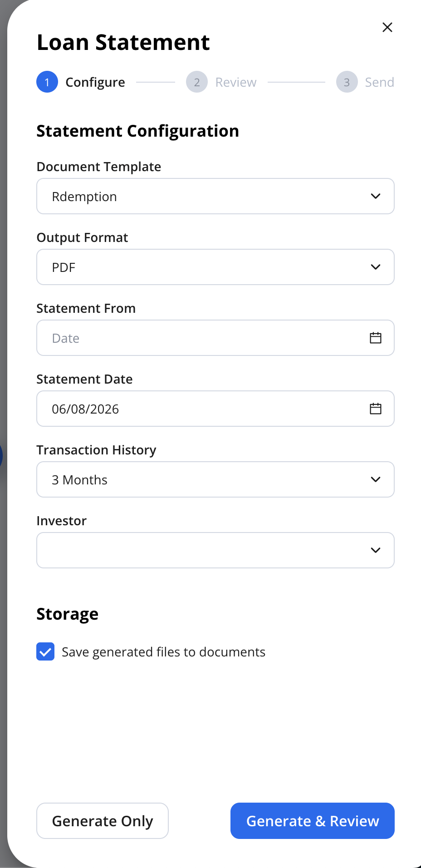
Task: Click the step 2 Review circle
Action: pyautogui.click(x=197, y=82)
